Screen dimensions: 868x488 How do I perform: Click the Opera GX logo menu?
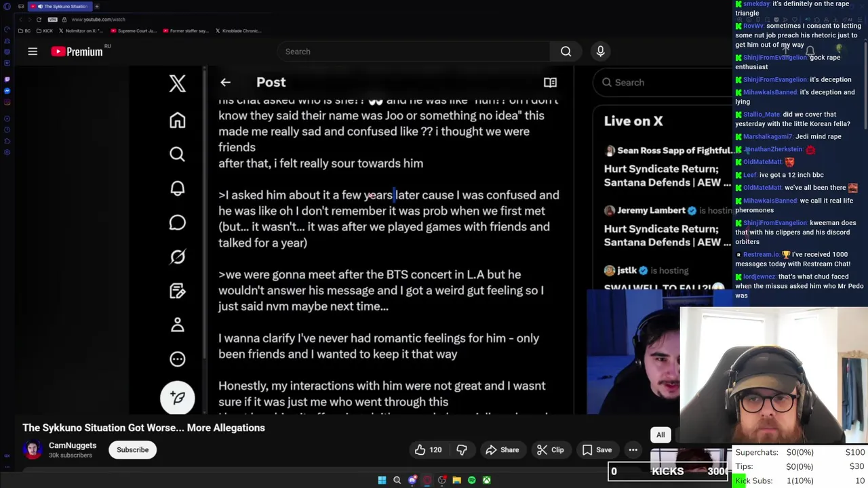click(x=7, y=6)
